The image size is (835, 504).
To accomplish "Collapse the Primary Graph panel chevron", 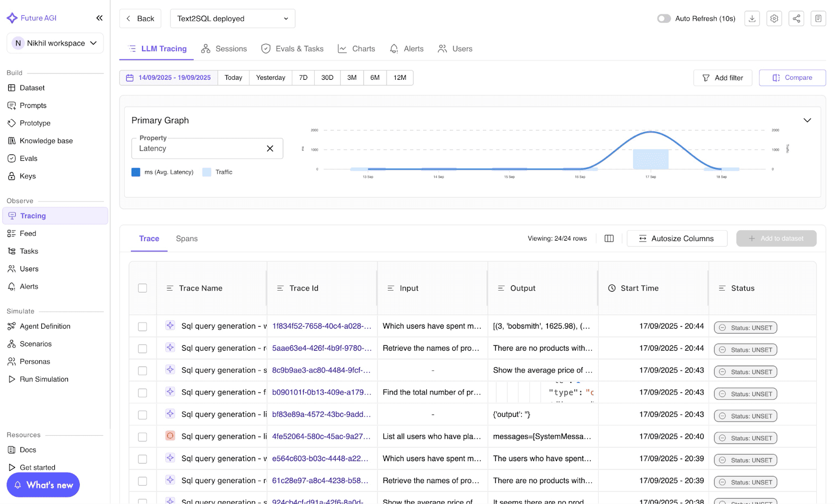I will pos(807,120).
